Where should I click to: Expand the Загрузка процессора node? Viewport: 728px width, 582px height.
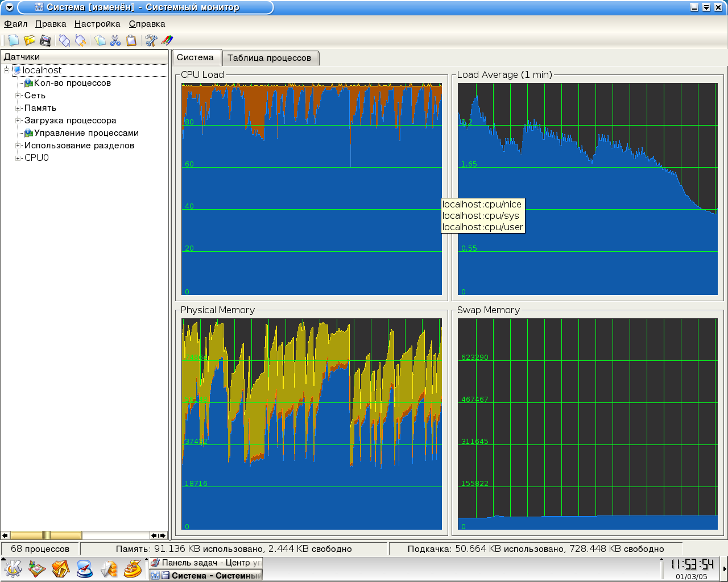tap(19, 120)
